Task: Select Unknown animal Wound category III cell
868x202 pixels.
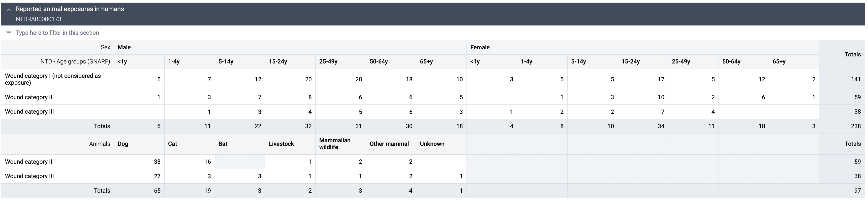Action: (441, 176)
